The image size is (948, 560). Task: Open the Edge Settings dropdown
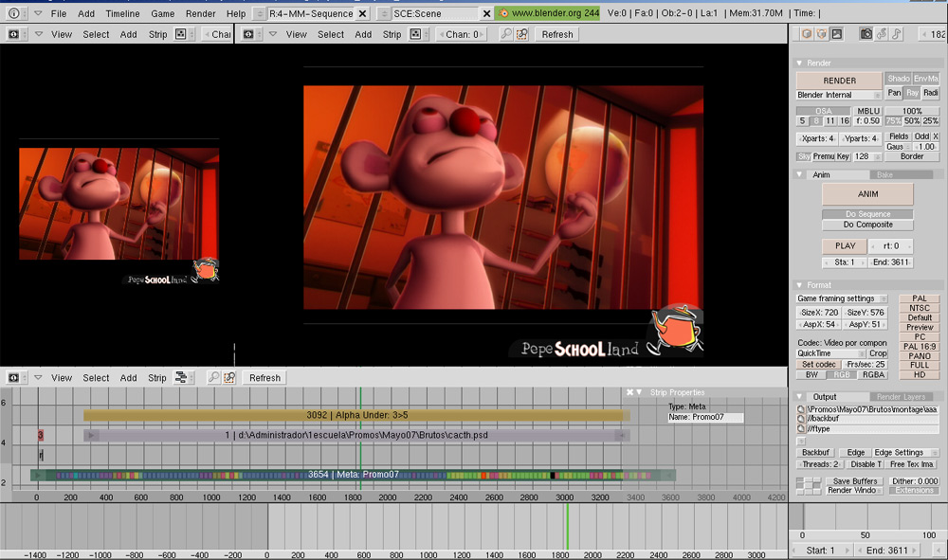pos(904,453)
